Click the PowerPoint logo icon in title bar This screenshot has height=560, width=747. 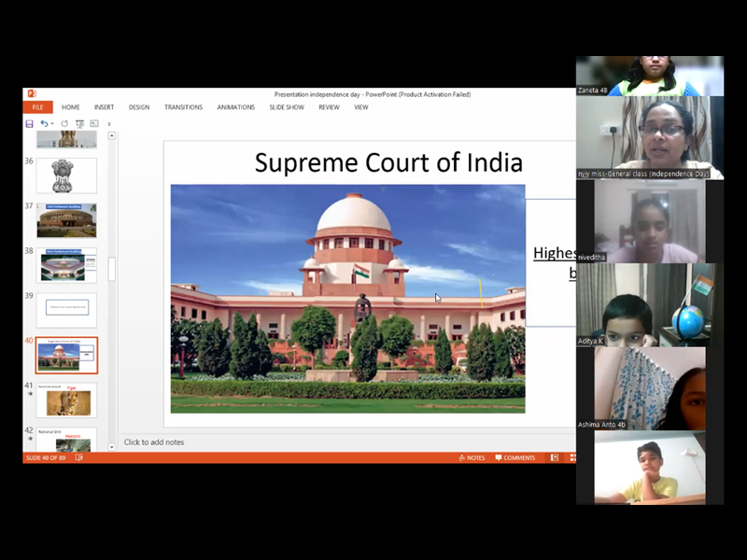[x=32, y=94]
